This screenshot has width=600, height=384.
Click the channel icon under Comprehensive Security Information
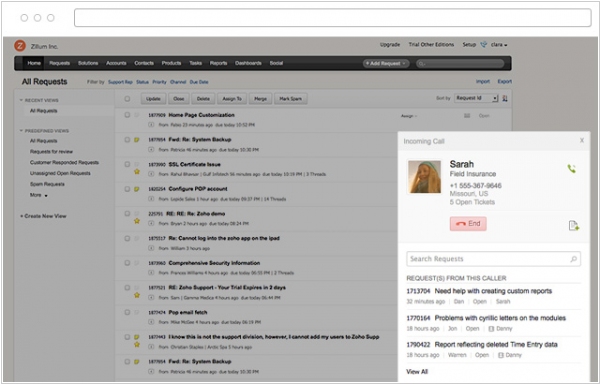151,273
